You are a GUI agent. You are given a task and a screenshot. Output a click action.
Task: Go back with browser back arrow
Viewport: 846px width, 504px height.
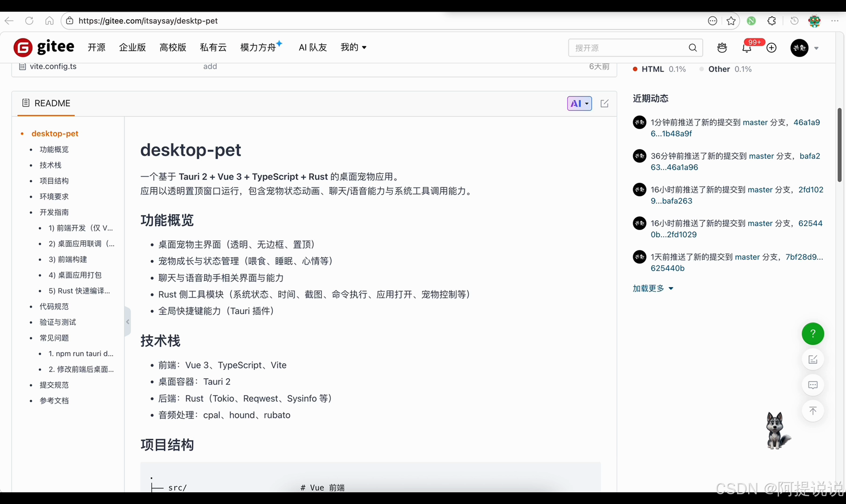[9, 21]
